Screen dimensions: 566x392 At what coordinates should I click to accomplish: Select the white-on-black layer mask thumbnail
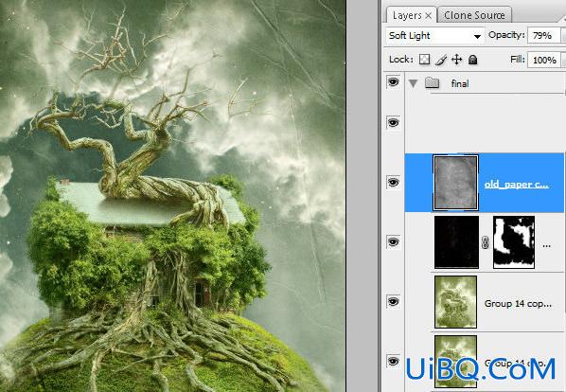514,241
